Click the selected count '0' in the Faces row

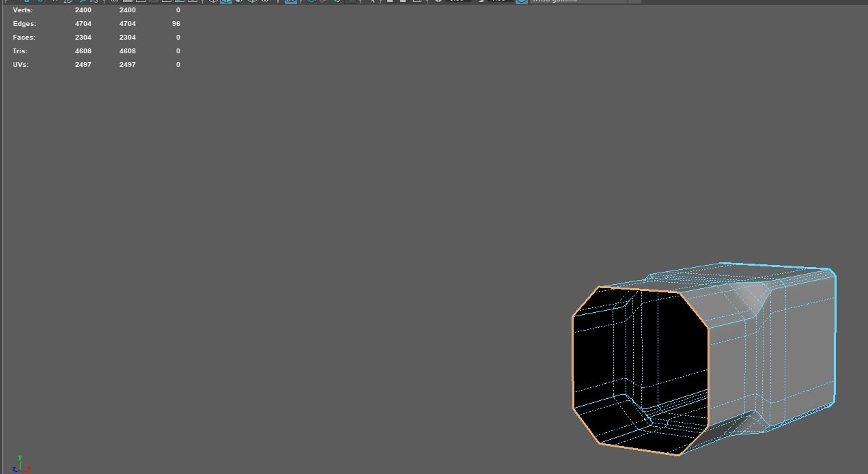(178, 38)
